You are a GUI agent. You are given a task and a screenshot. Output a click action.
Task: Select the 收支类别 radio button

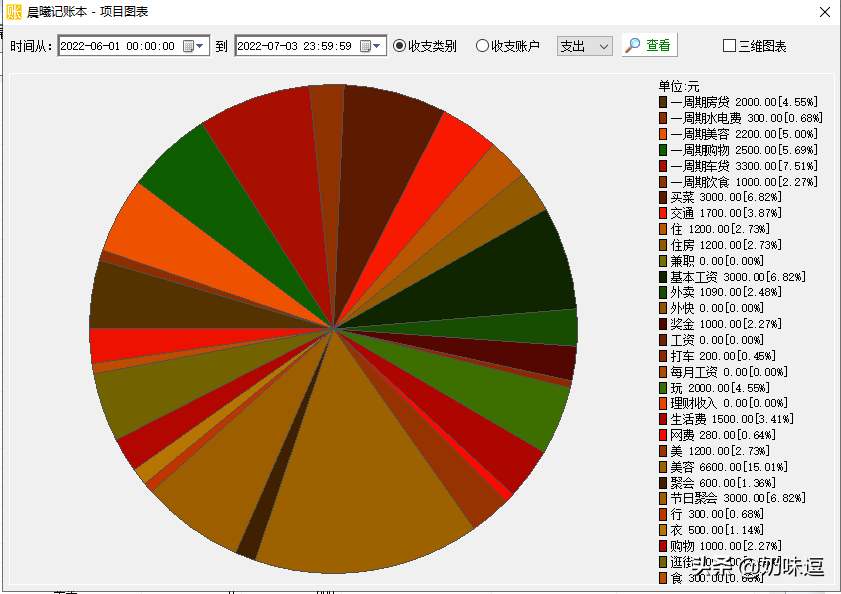pyautogui.click(x=400, y=46)
